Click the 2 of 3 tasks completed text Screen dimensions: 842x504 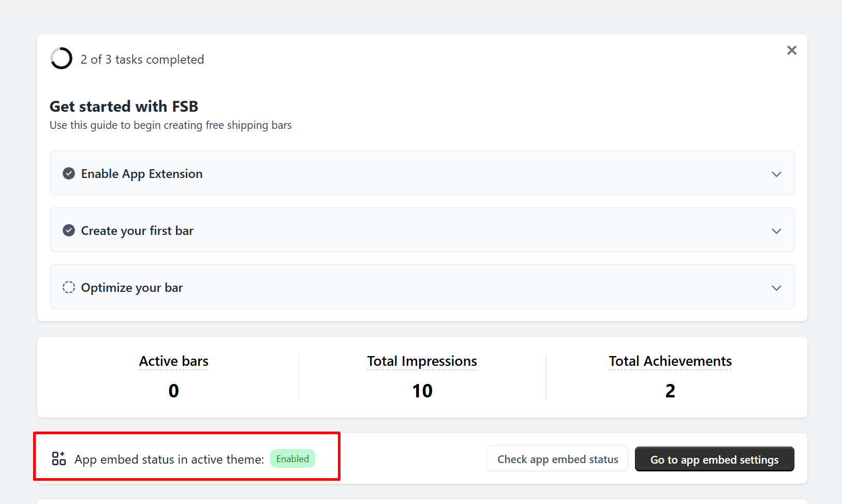click(142, 60)
